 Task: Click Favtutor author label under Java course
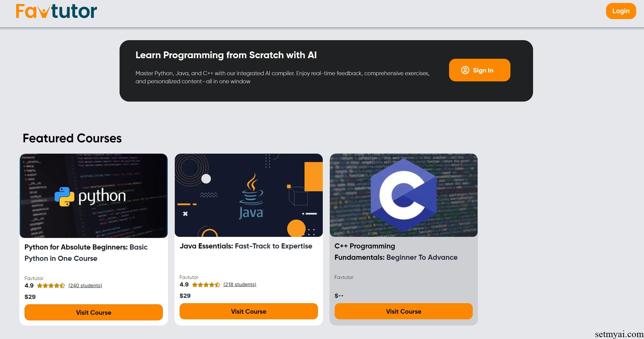189,277
